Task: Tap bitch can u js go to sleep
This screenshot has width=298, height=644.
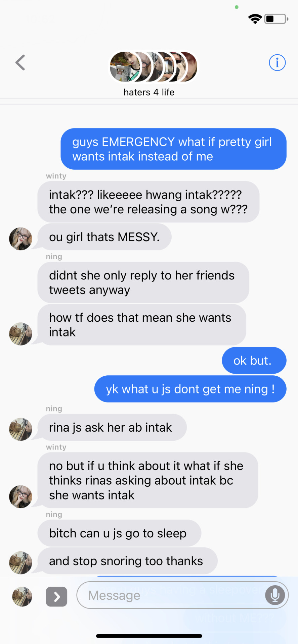Action: [x=119, y=533]
